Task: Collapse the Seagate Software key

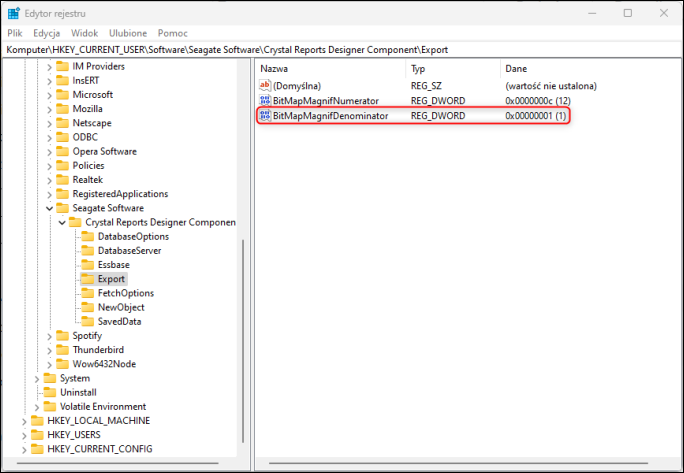Action: (x=49, y=209)
